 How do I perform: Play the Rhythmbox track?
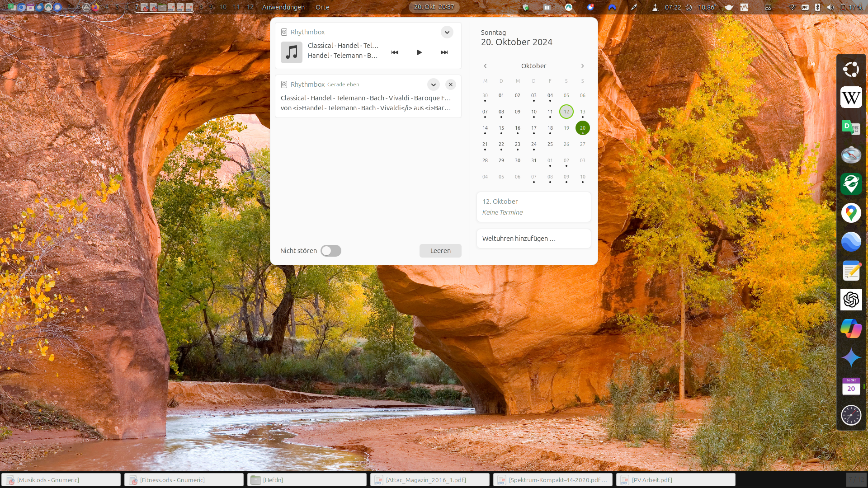tap(419, 52)
